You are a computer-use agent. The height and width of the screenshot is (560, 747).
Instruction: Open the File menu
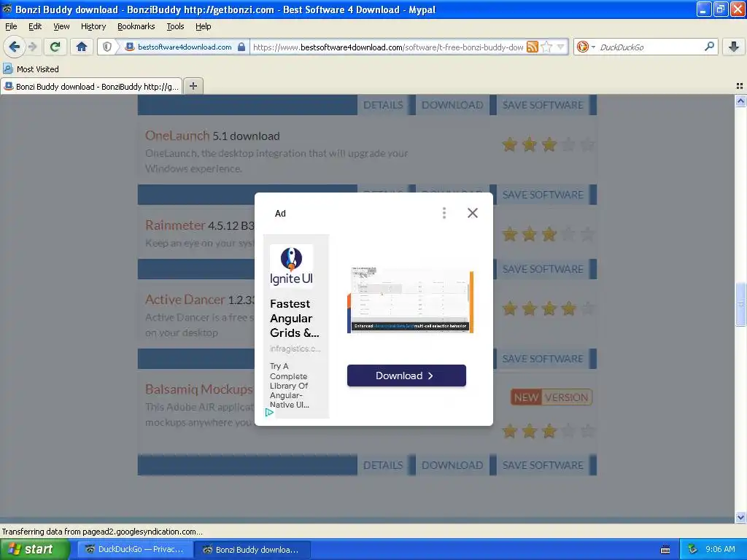(11, 26)
